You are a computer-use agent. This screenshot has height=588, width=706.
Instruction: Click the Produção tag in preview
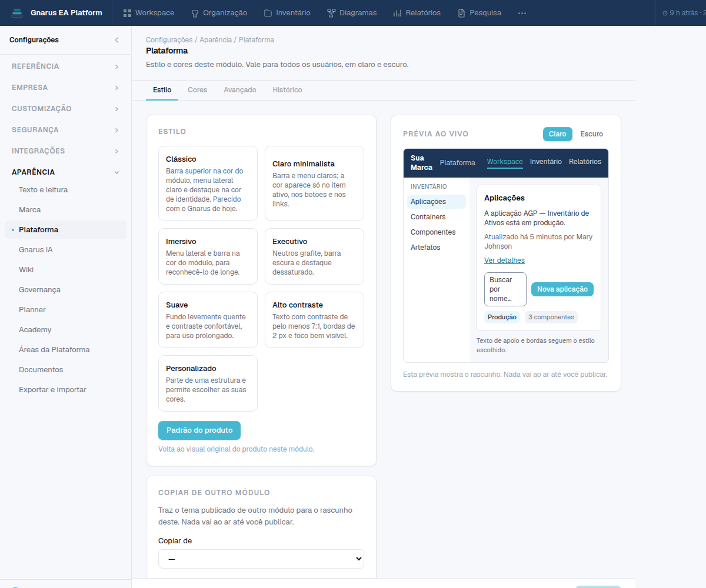point(502,318)
